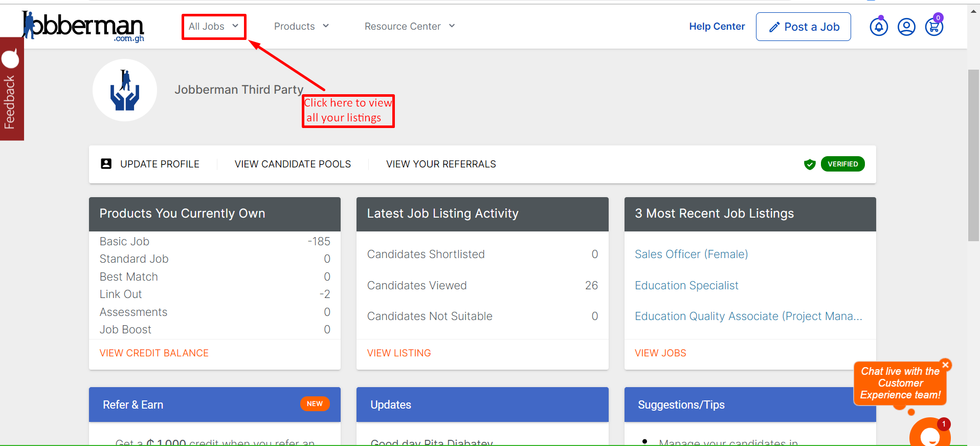
Task: Select VIEW YOUR REFERRALS
Action: point(441,164)
